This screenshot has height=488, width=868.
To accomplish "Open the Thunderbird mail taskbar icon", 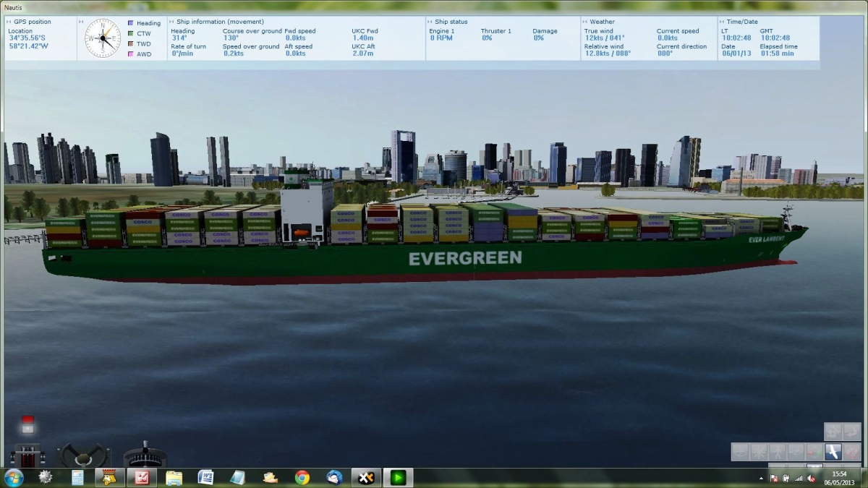I will (334, 477).
